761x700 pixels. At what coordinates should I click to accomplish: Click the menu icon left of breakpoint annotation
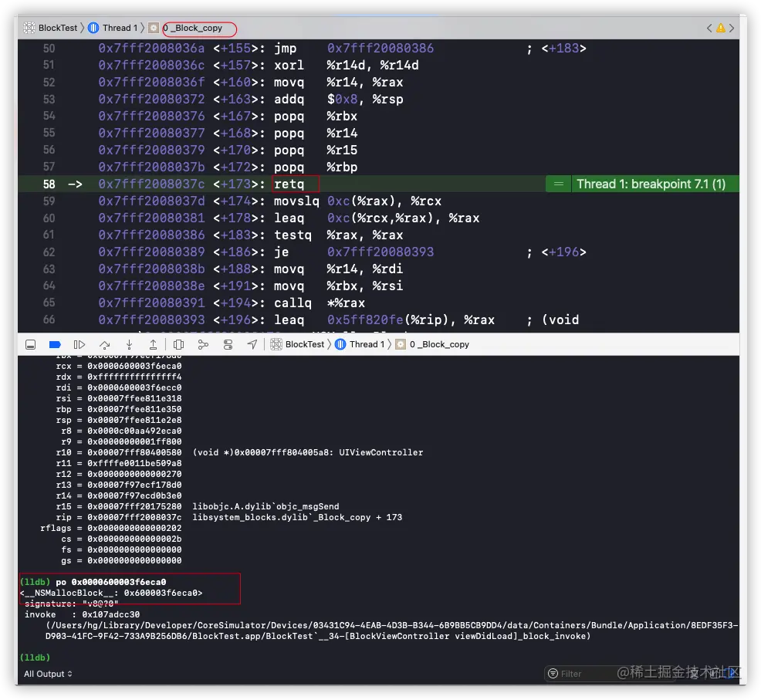(559, 184)
